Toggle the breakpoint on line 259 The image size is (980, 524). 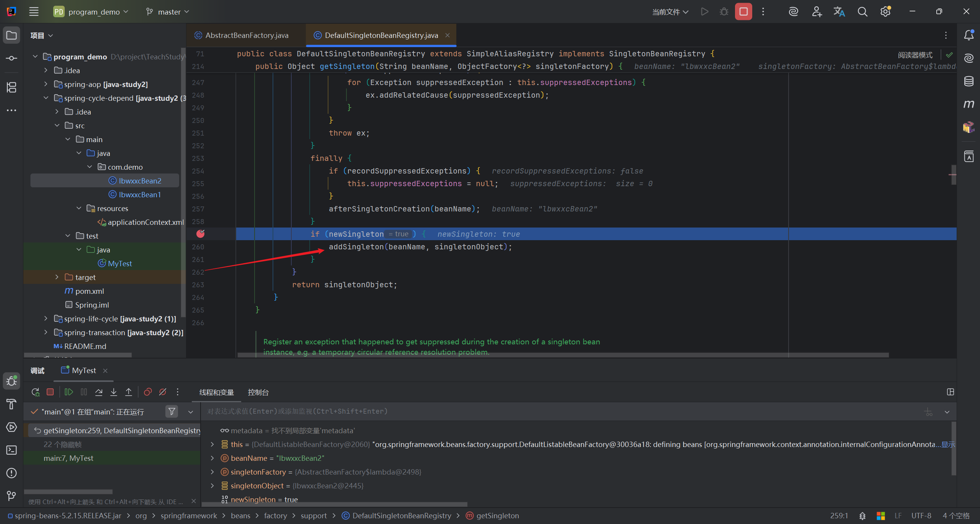201,234
